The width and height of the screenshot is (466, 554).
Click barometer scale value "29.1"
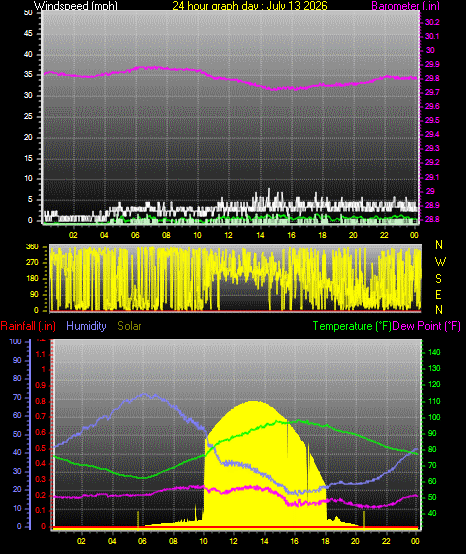coord(432,177)
